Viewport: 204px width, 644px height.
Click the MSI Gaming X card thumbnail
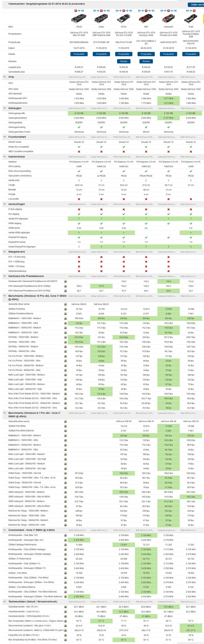coord(146,19)
